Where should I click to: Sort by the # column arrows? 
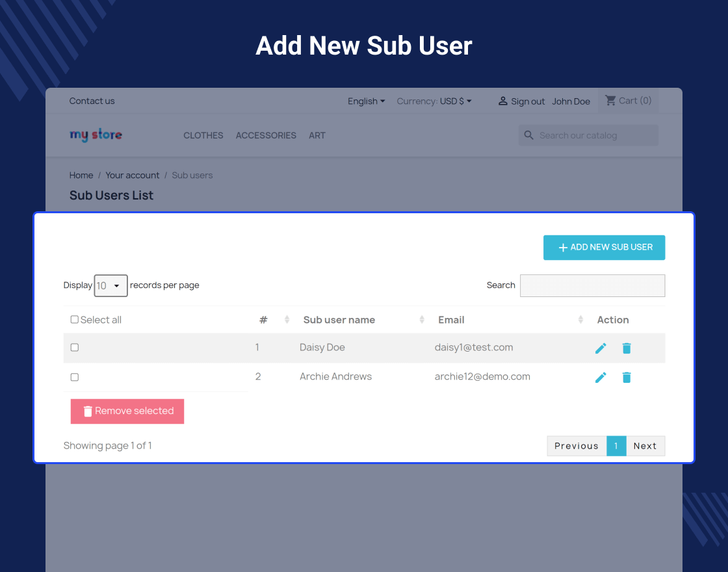pyautogui.click(x=287, y=319)
